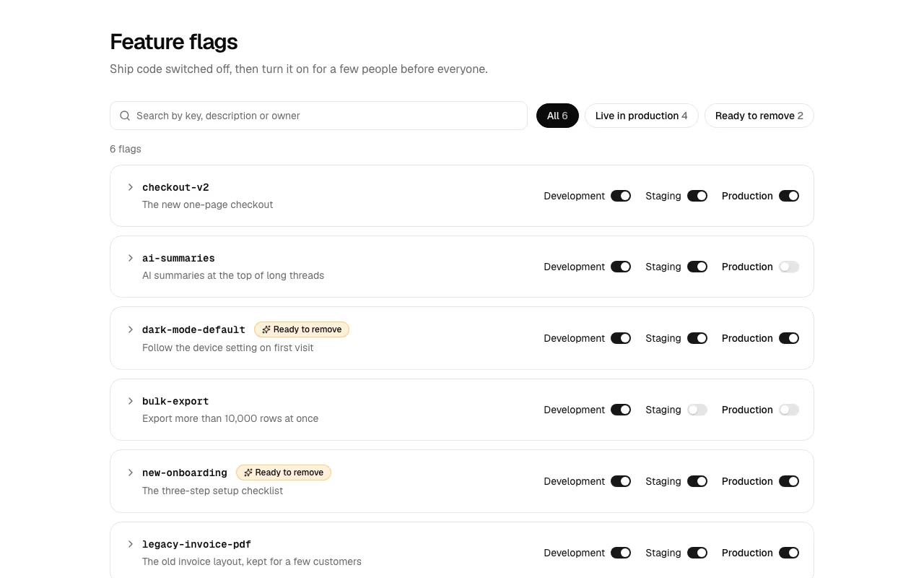Click the dark-mode-default flag key

pos(193,329)
